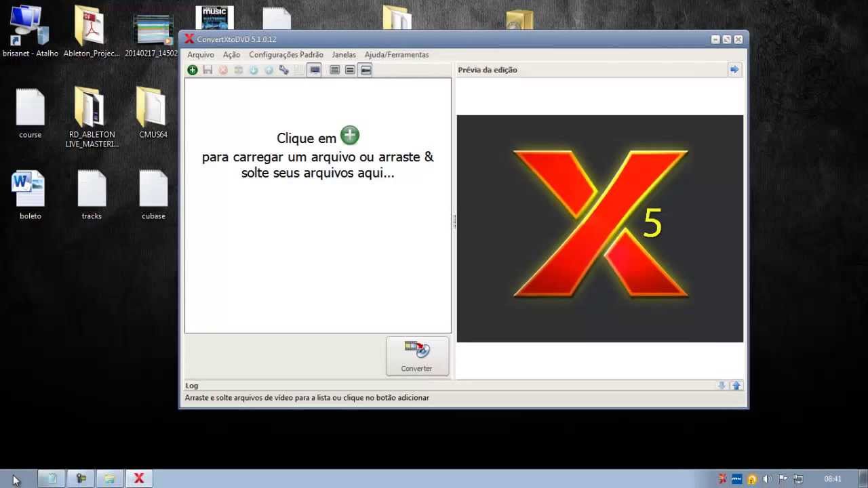Image resolution: width=868 pixels, height=488 pixels.
Task: Toggle the preview monitor toolbar button
Action: [315, 70]
